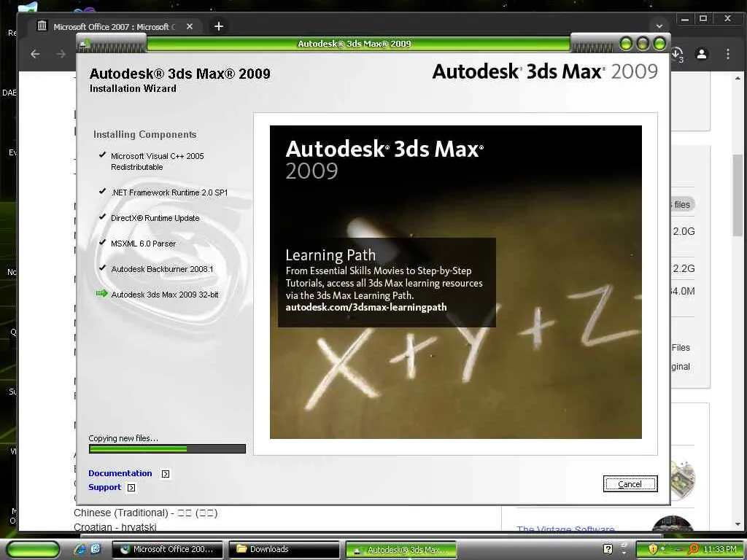Open the Support link
The height and width of the screenshot is (560, 747).
tap(105, 487)
